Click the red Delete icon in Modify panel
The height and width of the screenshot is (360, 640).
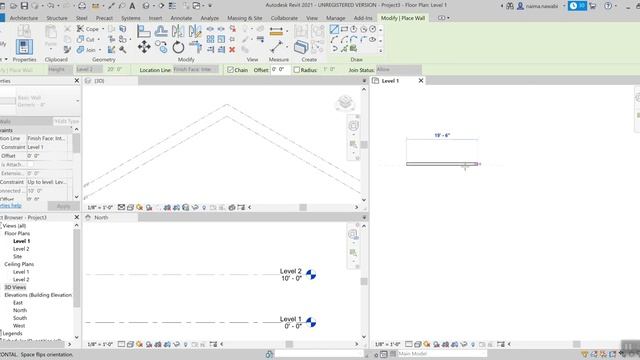(x=232, y=49)
